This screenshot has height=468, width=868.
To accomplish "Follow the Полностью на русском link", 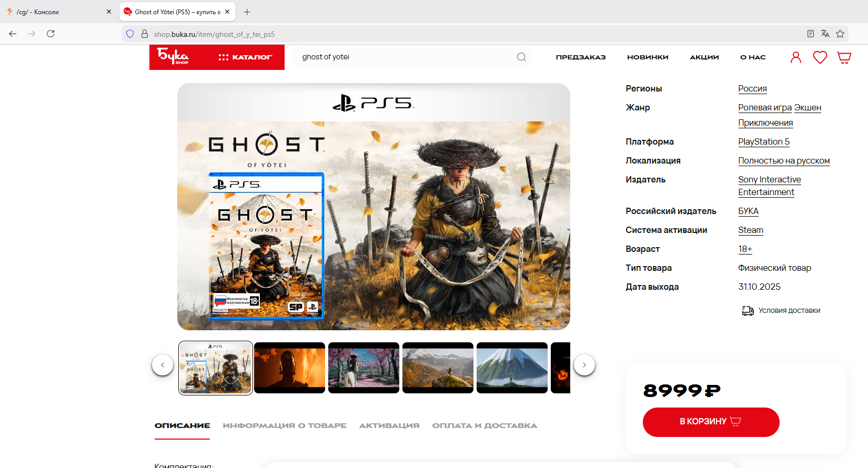I will click(784, 160).
